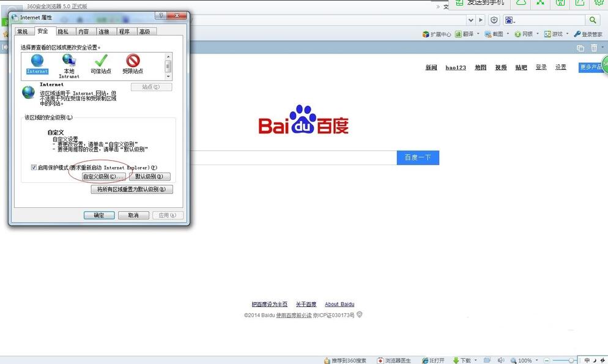Open the Baidu search engine selector dropdown
608x364 pixels.
[x=510, y=20]
